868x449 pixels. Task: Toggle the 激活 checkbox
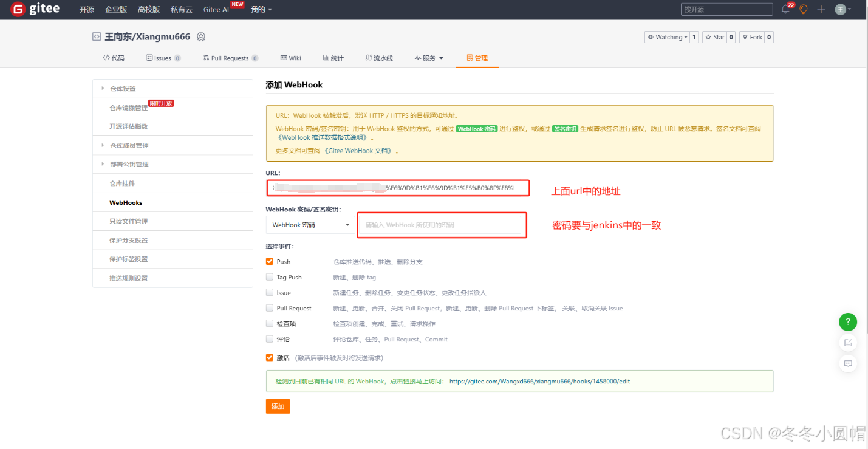pos(270,358)
